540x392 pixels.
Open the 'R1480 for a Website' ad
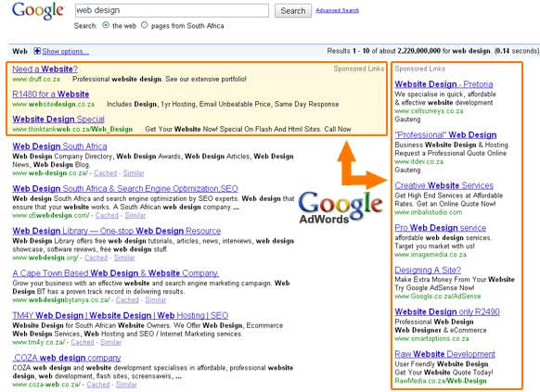tap(51, 94)
